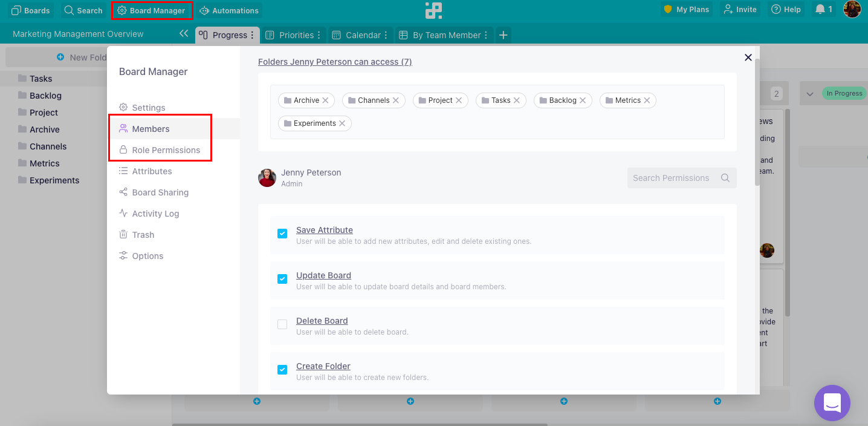This screenshot has width=868, height=426.
Task: Open Folders Jenny Peterson can access link
Action: click(335, 61)
